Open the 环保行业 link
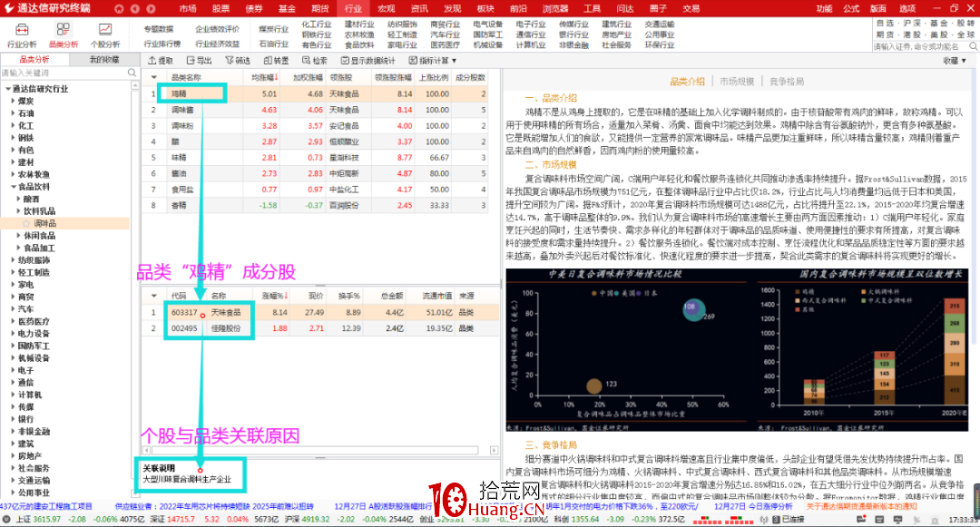980x527 pixels. pyautogui.click(x=660, y=45)
